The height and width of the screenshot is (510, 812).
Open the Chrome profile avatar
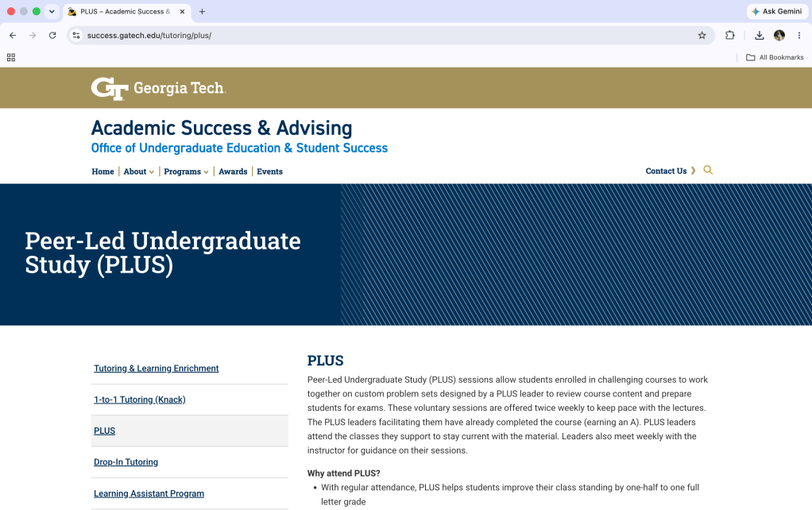pyautogui.click(x=779, y=35)
